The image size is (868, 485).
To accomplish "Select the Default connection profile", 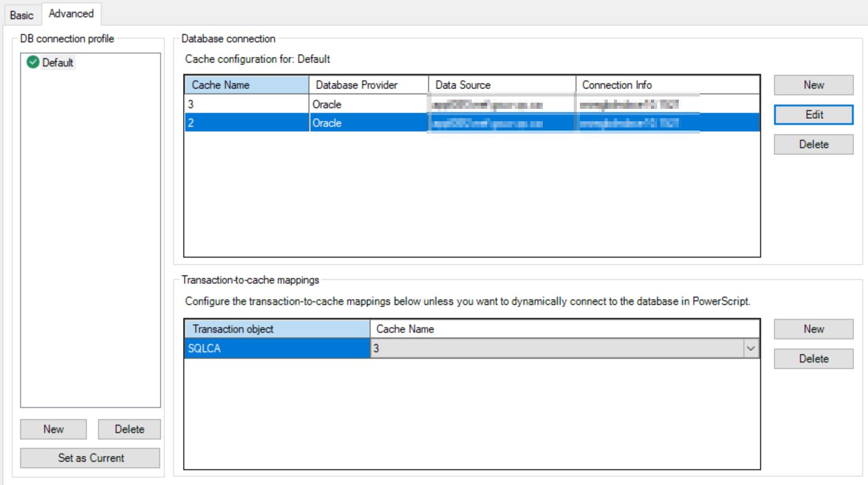I will (x=57, y=63).
